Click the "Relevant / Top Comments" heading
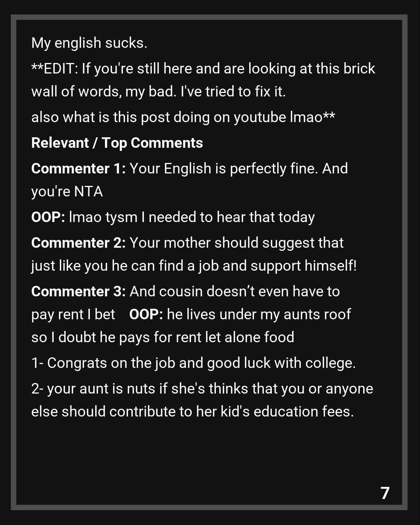Screen dimensions: 420x525 tap(117, 143)
